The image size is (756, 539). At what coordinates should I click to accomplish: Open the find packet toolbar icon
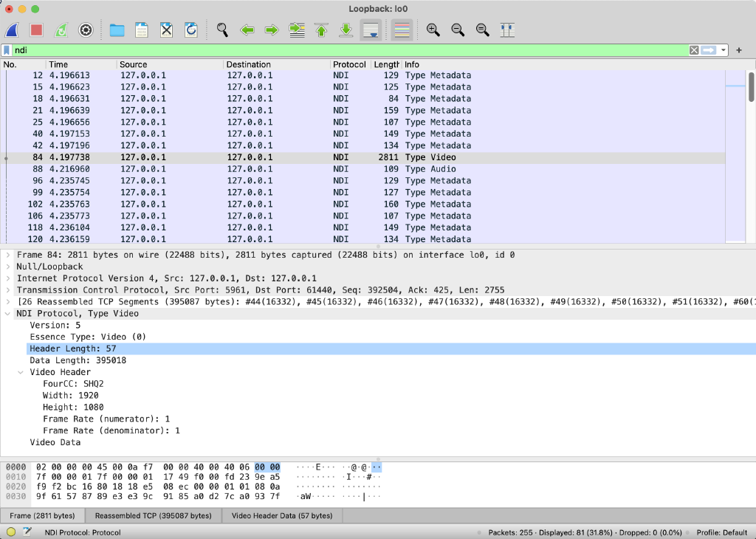tap(222, 30)
